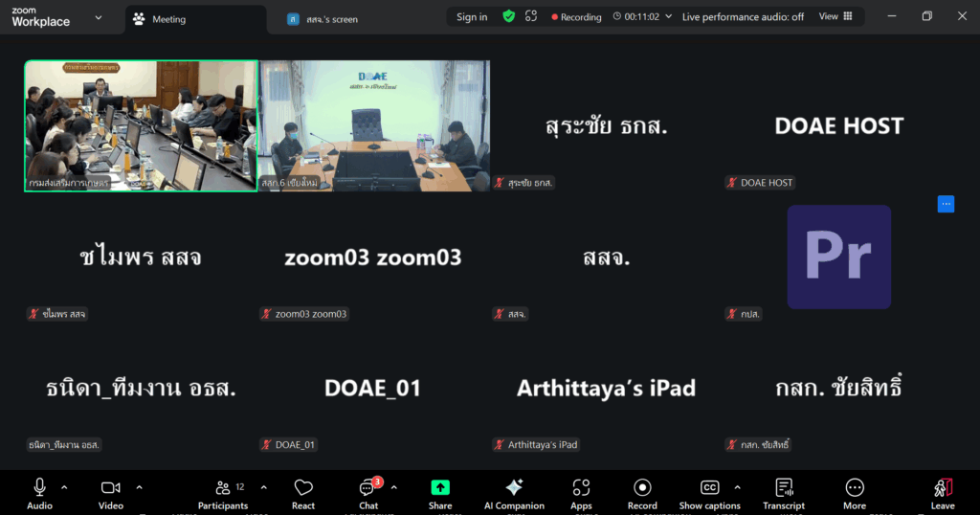980x515 pixels.
Task: Open the React emoji reactions icon
Action: click(303, 488)
